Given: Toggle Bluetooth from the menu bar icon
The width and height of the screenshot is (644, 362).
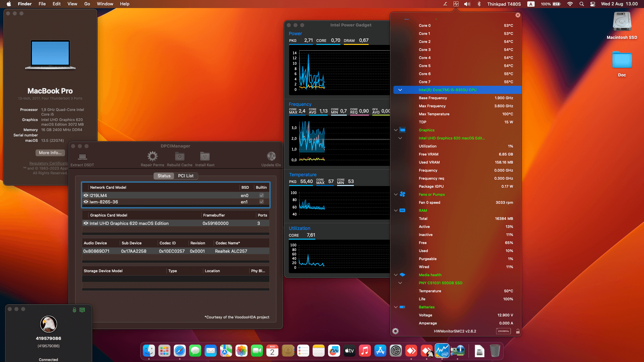Looking at the screenshot, I should 479,4.
